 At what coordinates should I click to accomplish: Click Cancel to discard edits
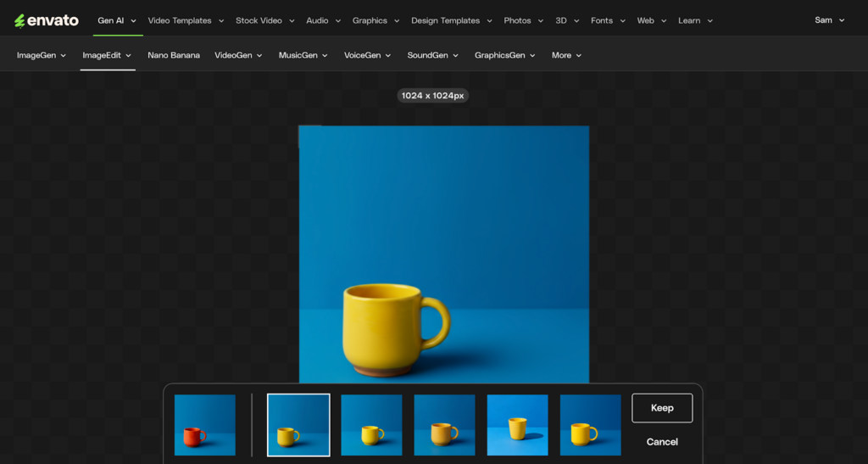[x=662, y=441]
